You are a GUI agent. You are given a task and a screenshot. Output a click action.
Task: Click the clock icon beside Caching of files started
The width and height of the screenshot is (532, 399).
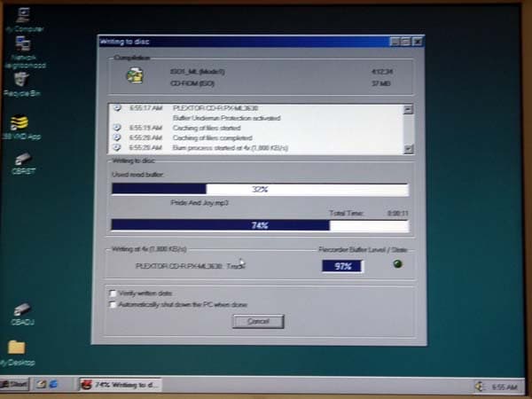[117, 128]
